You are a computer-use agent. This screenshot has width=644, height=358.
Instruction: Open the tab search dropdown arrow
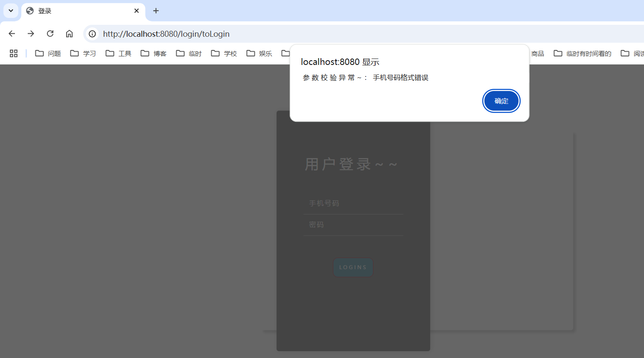pos(11,11)
